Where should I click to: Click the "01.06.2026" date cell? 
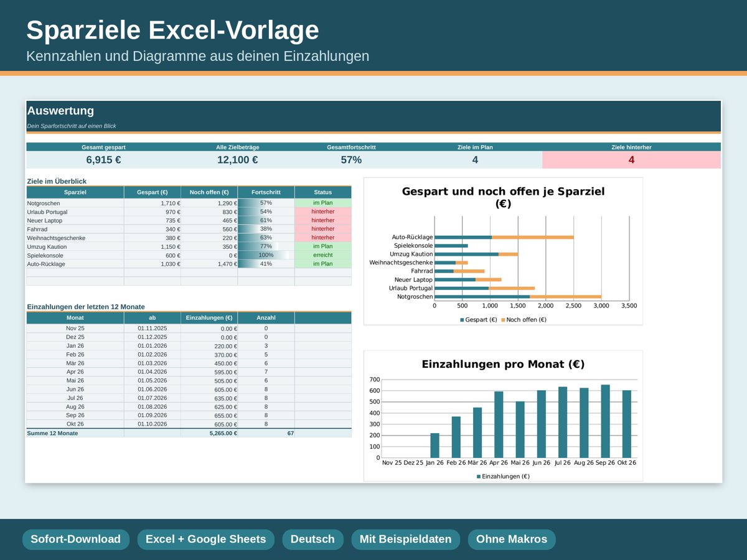pos(152,390)
